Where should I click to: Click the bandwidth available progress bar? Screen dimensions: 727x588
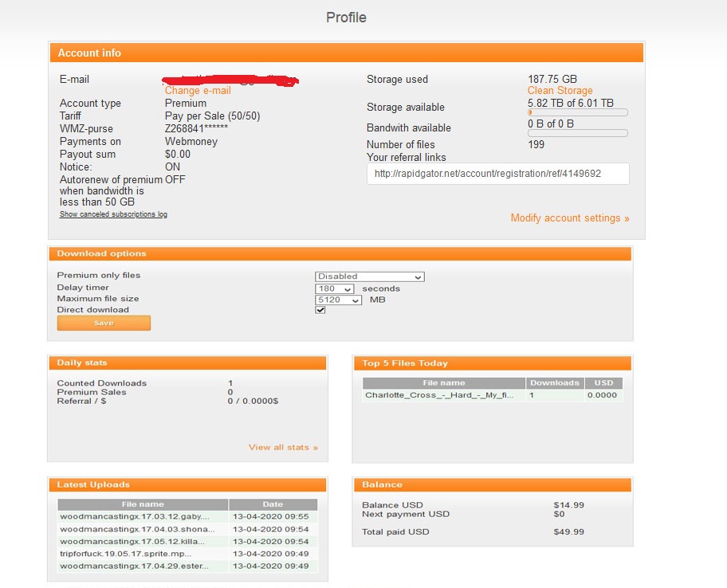click(x=577, y=133)
